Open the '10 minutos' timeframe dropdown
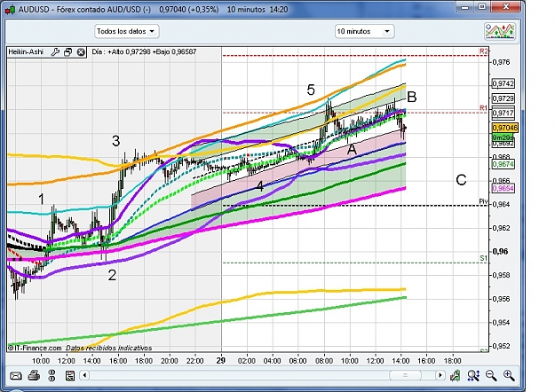Image resolution: width=555 pixels, height=392 pixels. [364, 31]
